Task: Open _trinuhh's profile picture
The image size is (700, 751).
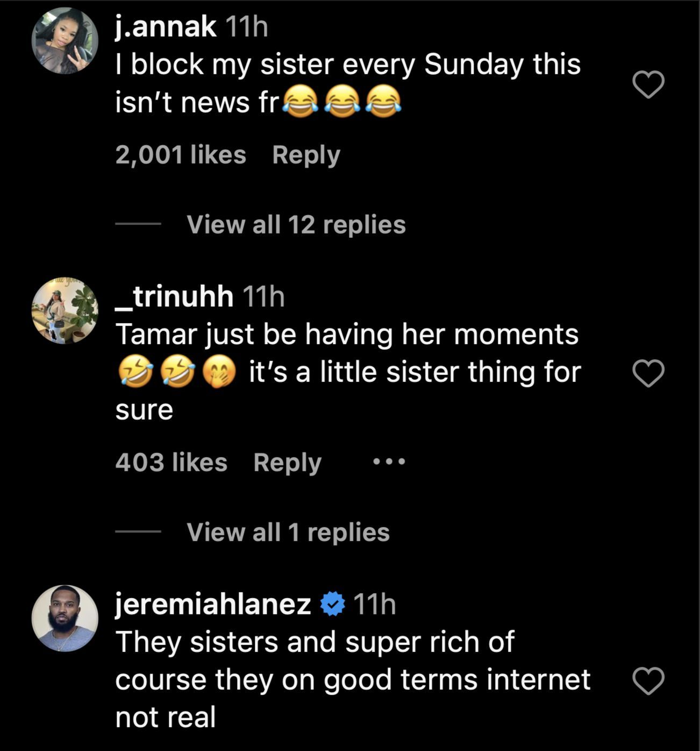Action: (x=65, y=311)
